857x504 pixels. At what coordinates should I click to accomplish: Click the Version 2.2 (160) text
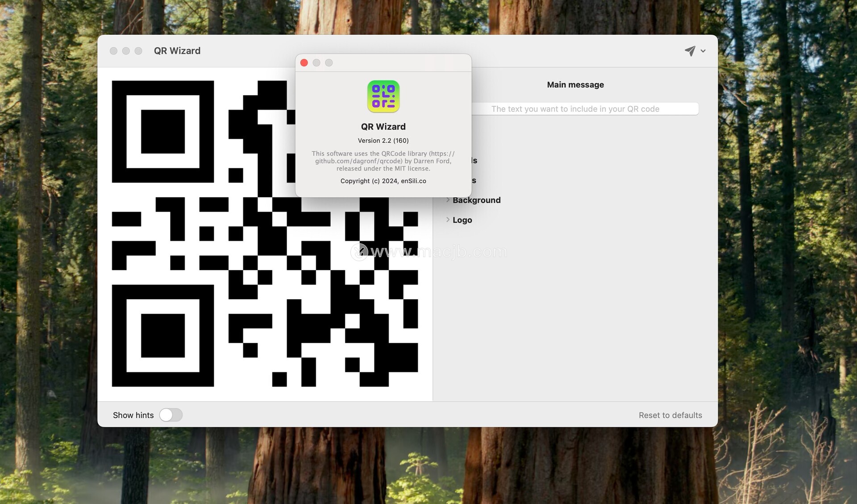coord(383,141)
